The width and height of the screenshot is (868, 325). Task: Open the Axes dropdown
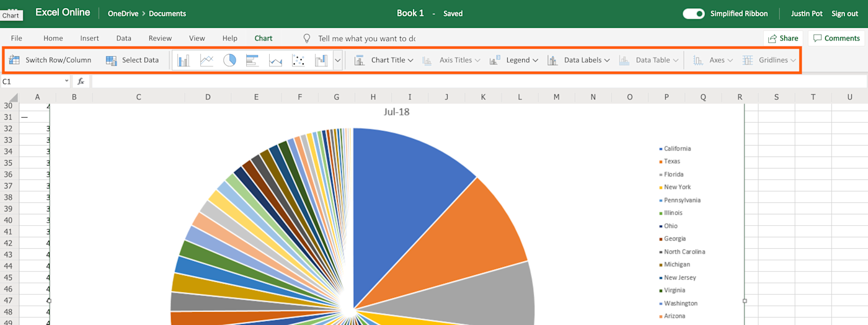click(713, 60)
